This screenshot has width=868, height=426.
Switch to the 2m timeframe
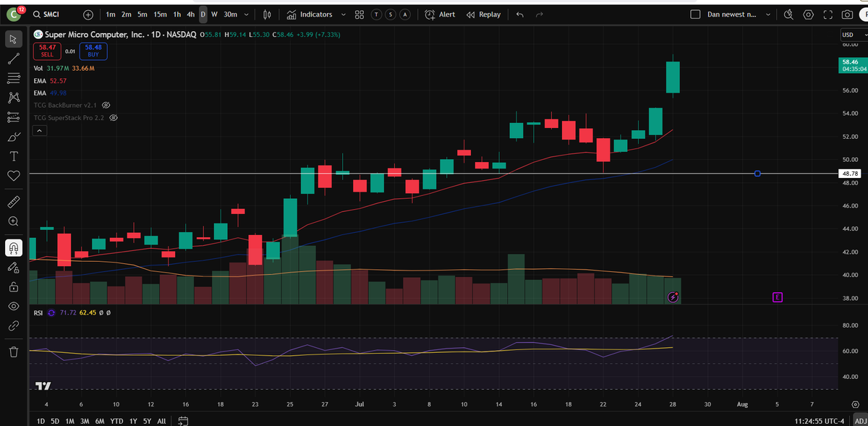coord(126,14)
